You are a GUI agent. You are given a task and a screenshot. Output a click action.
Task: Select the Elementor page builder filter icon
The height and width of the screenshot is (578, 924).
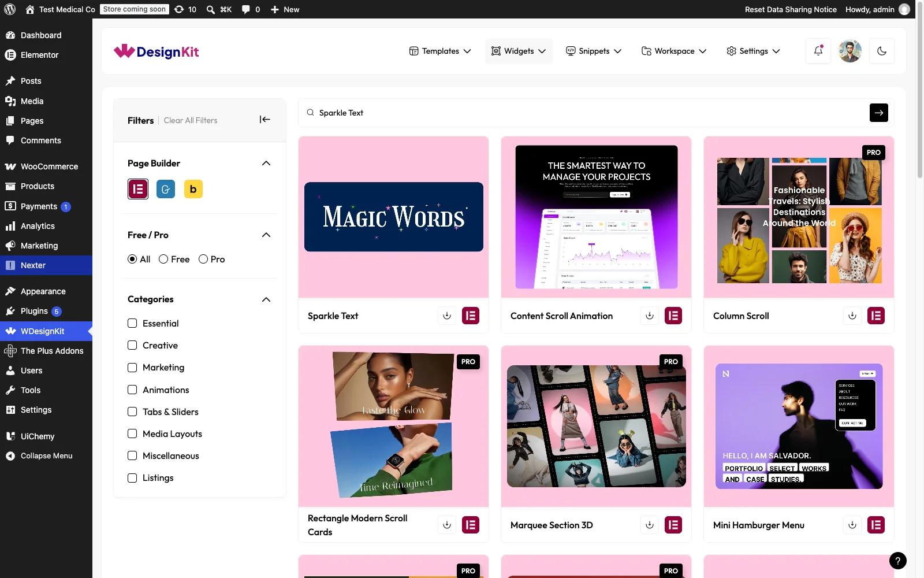point(138,189)
